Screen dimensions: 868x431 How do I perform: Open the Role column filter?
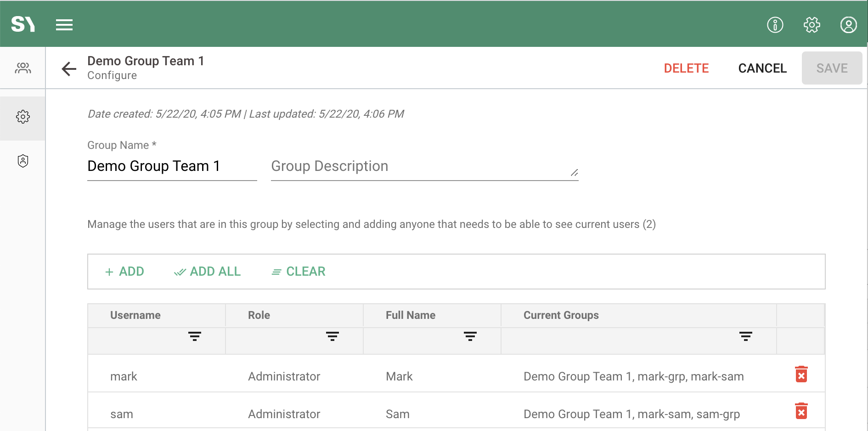[333, 336]
